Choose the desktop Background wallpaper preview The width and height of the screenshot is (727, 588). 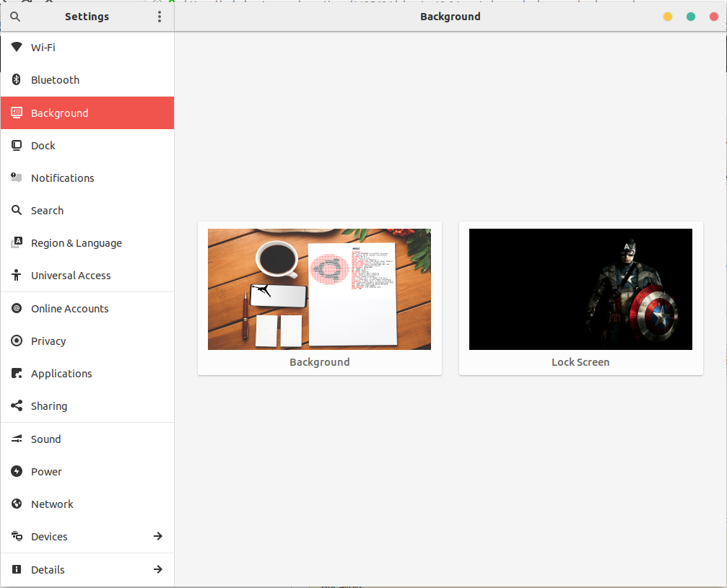pos(319,289)
